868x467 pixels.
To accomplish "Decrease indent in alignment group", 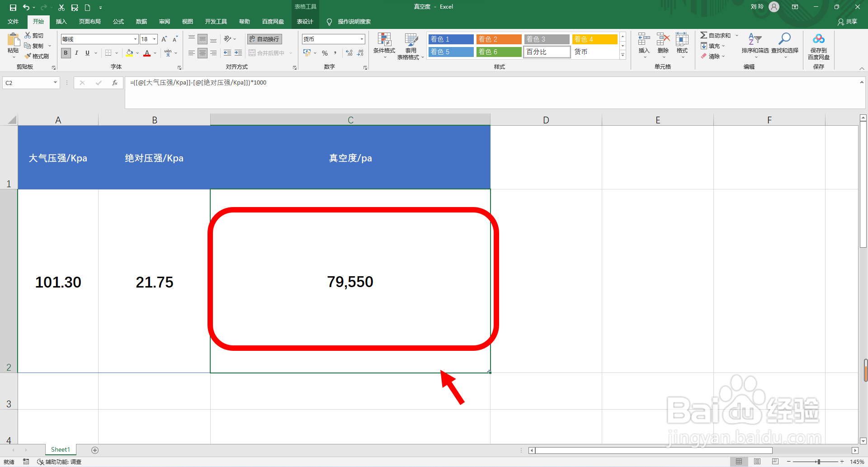I will coord(227,53).
